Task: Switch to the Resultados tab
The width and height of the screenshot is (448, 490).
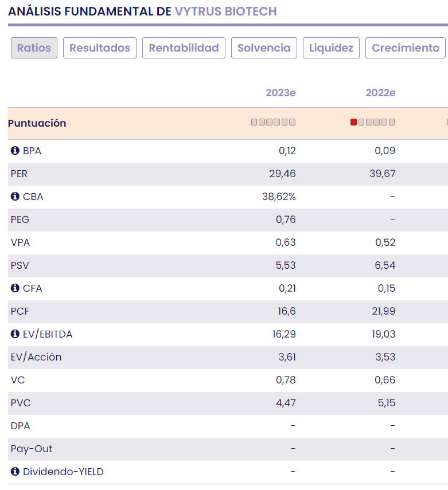Action: [x=100, y=48]
